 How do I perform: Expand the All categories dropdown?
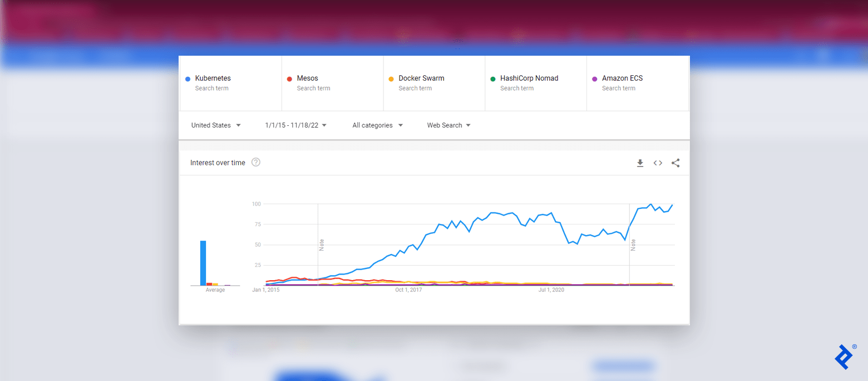[377, 125]
